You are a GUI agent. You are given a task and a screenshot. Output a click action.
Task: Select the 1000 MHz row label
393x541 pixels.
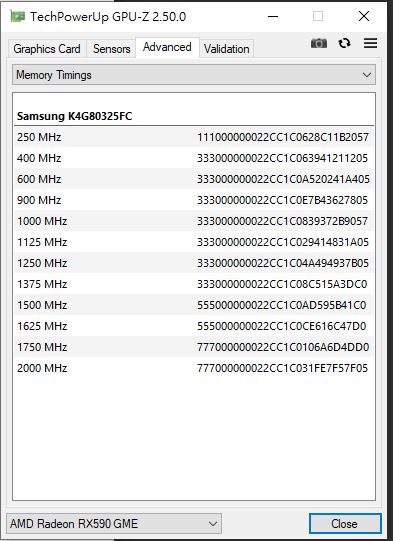(42, 221)
